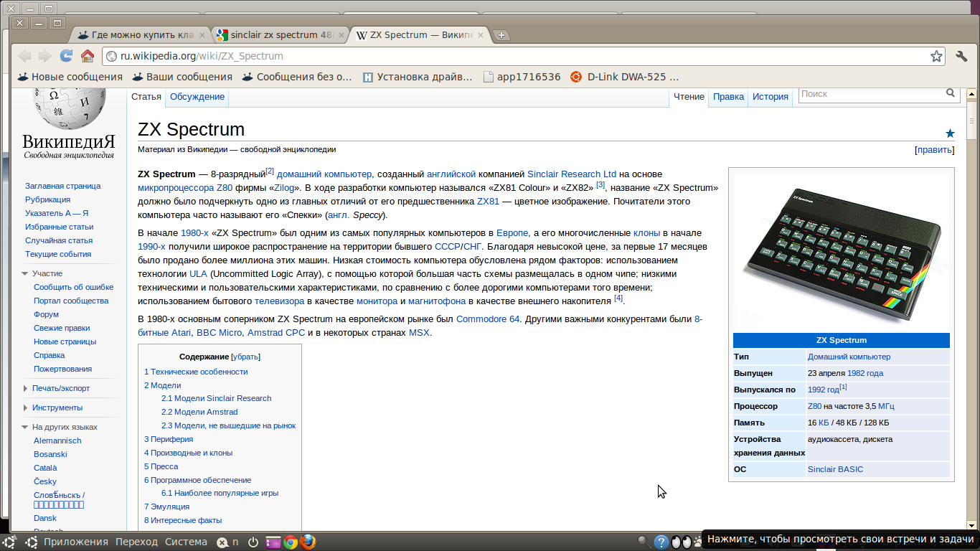The height and width of the screenshot is (551, 980).
Task: Open the Ваши сообщения bookmark
Action: click(182, 77)
